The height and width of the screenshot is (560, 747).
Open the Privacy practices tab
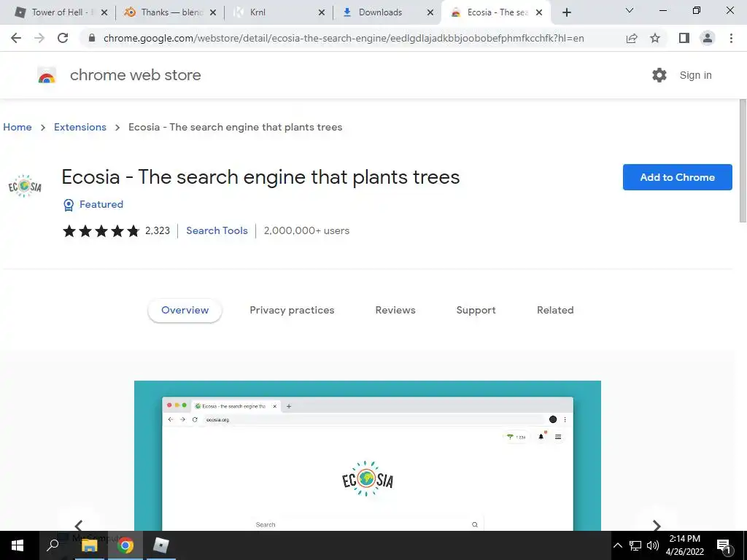click(292, 310)
